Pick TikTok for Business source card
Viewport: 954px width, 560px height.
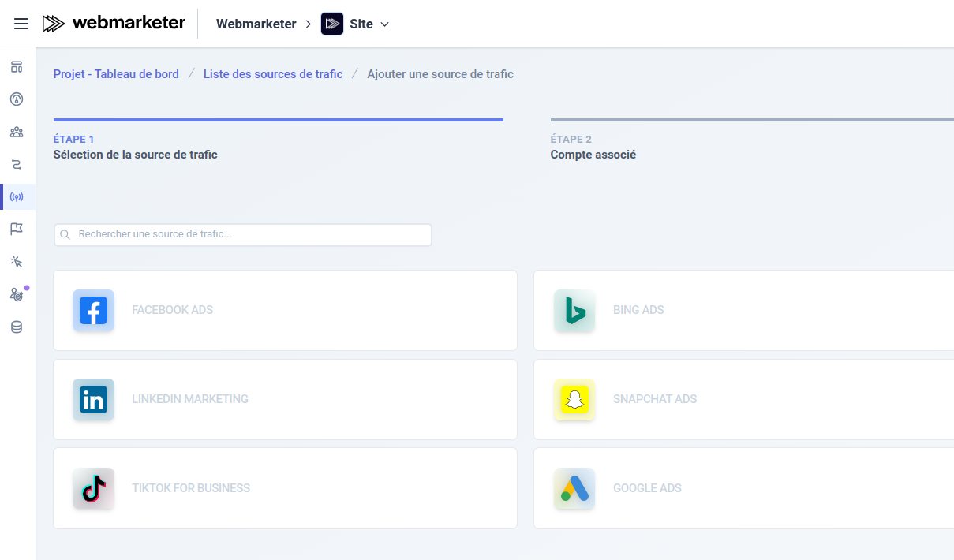(x=285, y=488)
